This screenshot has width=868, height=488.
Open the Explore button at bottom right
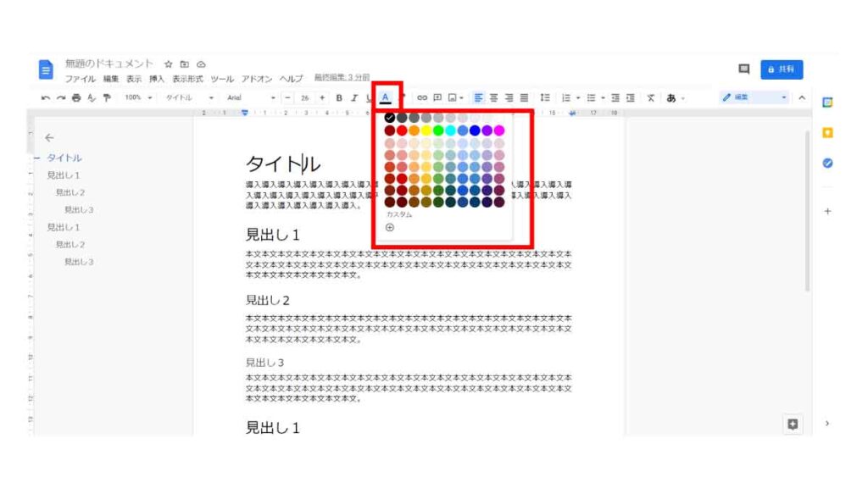[793, 424]
